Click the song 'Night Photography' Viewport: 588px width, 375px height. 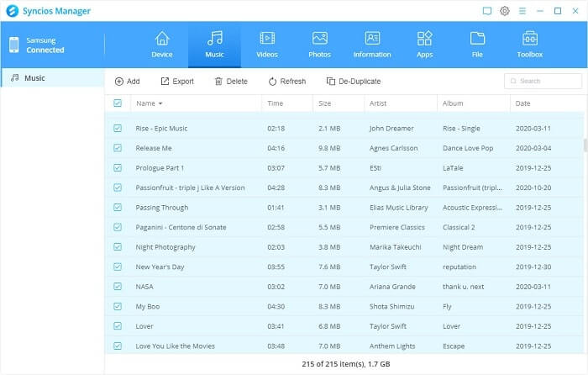[x=165, y=247]
